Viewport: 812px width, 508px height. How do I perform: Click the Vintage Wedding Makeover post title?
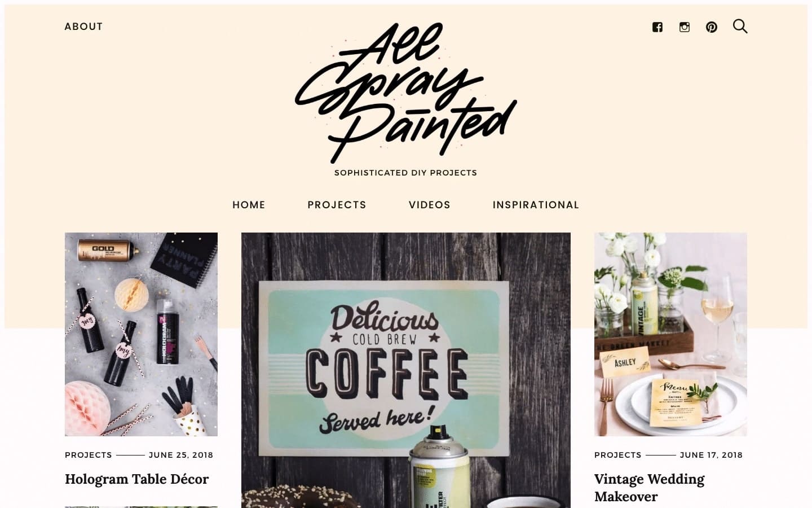[650, 488]
